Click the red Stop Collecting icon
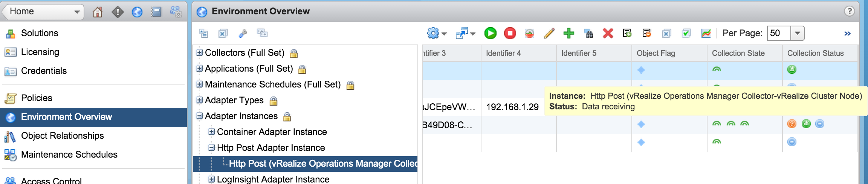Screen dimensions: 868x184 (x=510, y=33)
